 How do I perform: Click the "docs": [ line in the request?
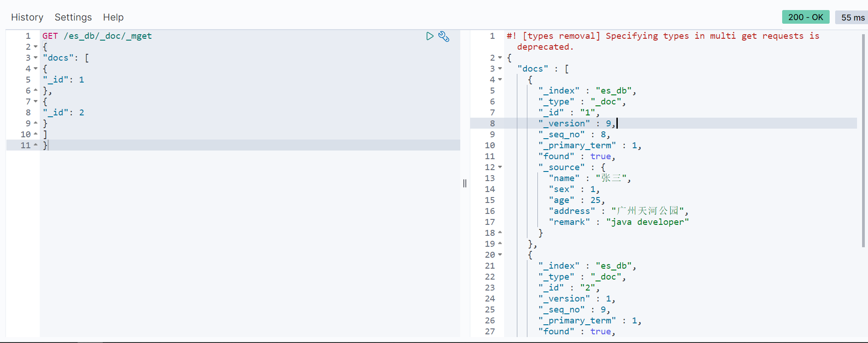coord(66,58)
